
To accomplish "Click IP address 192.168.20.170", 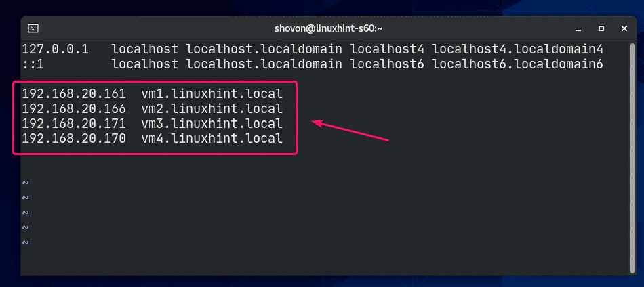I will [x=74, y=138].
